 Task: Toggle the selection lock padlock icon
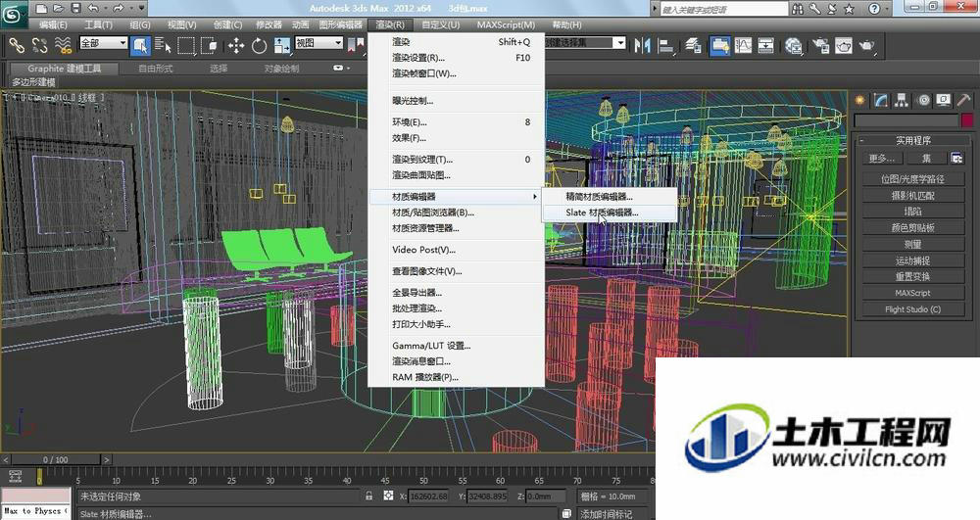pyautogui.click(x=369, y=496)
